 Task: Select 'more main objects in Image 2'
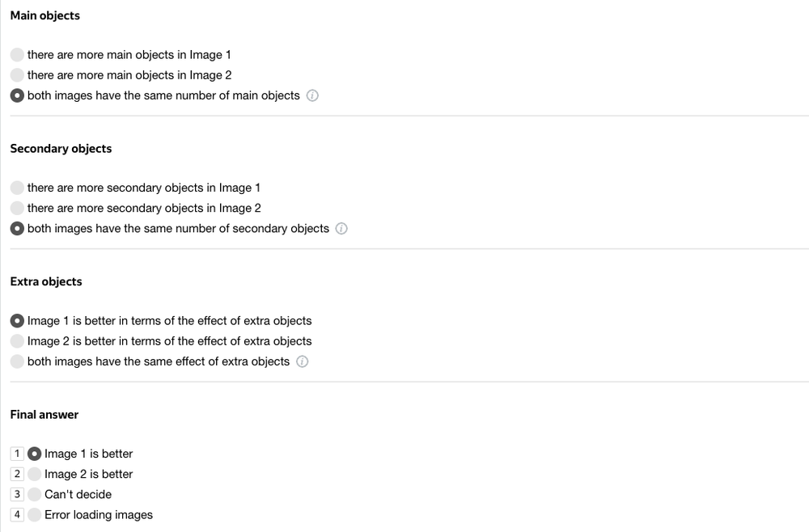click(x=17, y=75)
